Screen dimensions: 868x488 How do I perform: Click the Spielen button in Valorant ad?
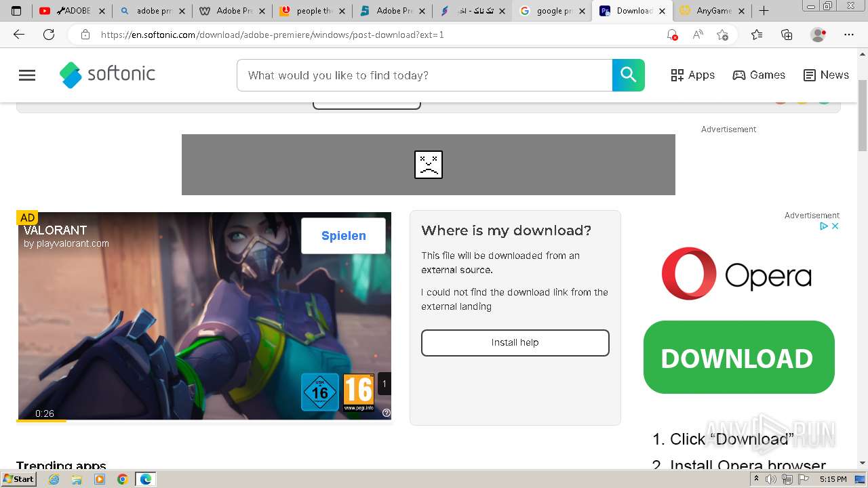[x=343, y=235]
